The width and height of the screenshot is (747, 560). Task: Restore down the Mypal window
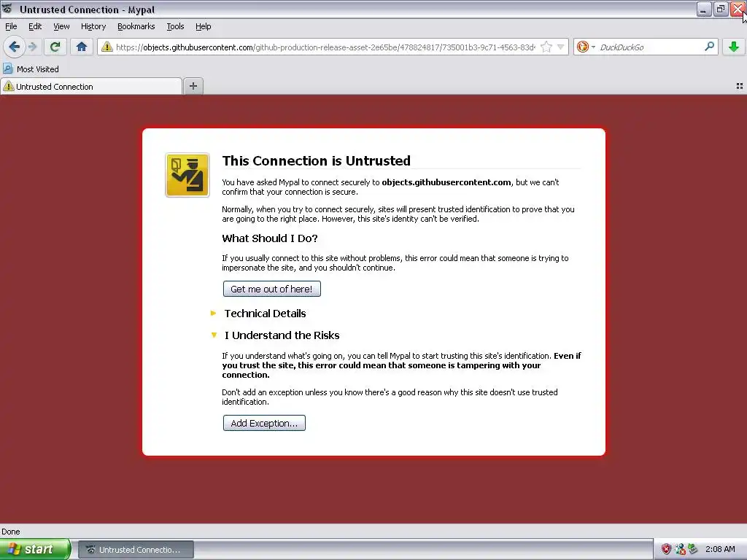coord(721,9)
